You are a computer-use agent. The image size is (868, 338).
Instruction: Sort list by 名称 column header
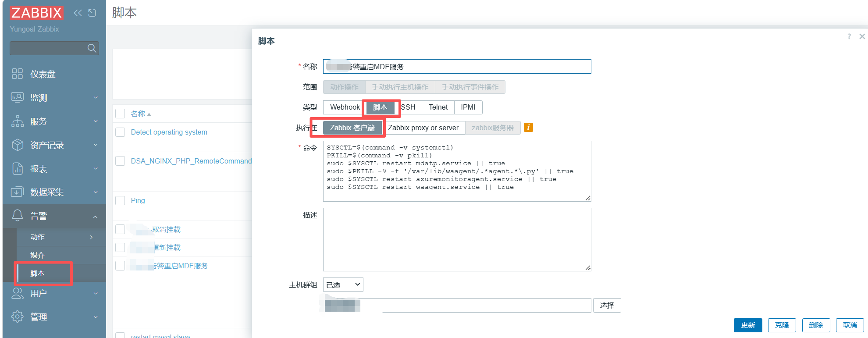141,114
